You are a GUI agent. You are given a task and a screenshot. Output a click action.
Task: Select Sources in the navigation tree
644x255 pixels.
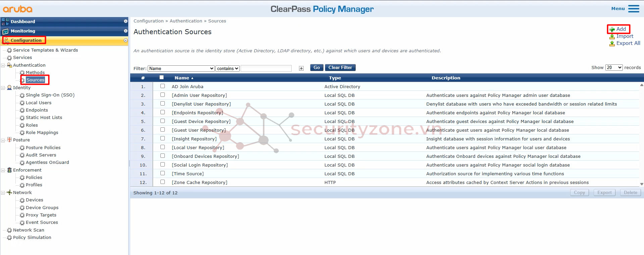[35, 80]
